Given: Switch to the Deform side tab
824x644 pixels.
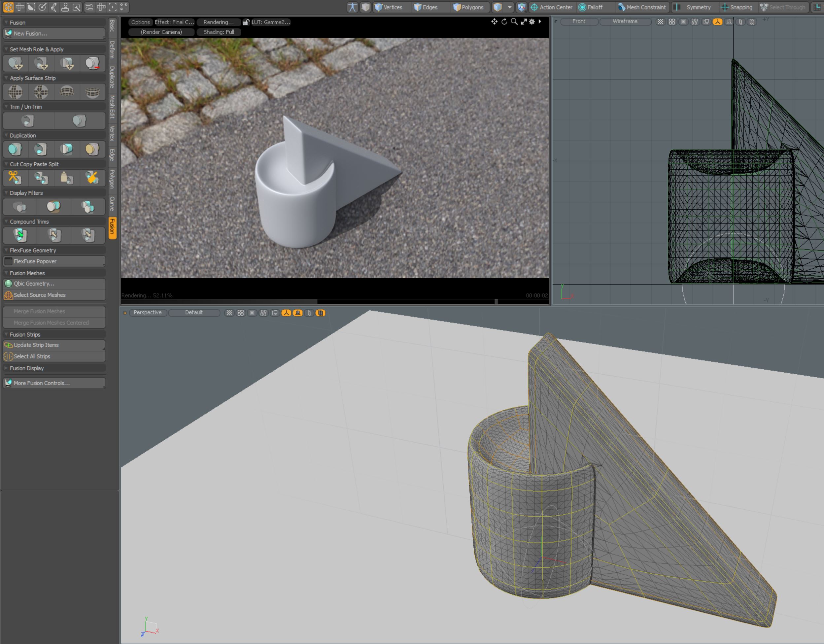Looking at the screenshot, I should pyautogui.click(x=112, y=50).
